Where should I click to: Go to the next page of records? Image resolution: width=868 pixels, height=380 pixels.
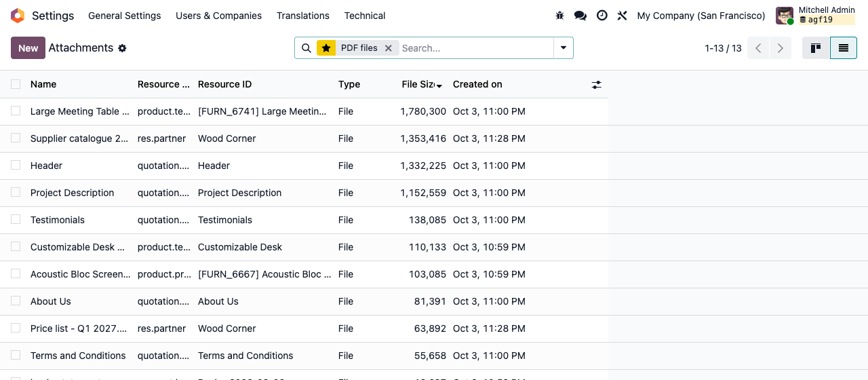[x=781, y=48]
